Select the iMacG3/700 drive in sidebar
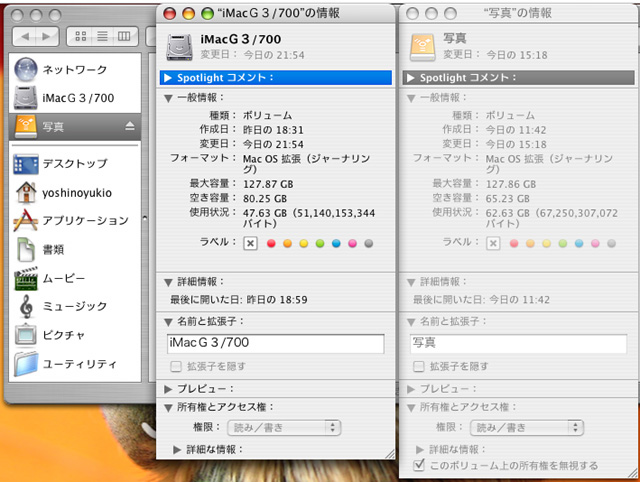 75,98
